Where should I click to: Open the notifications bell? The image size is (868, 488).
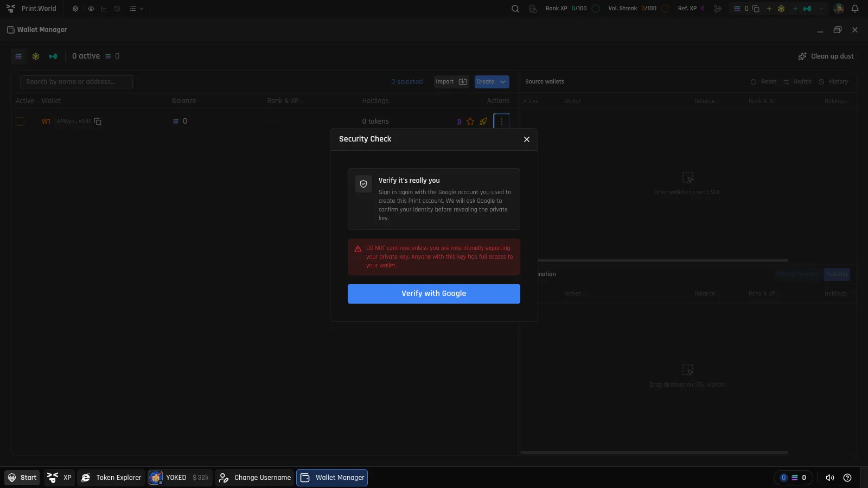pos(855,9)
